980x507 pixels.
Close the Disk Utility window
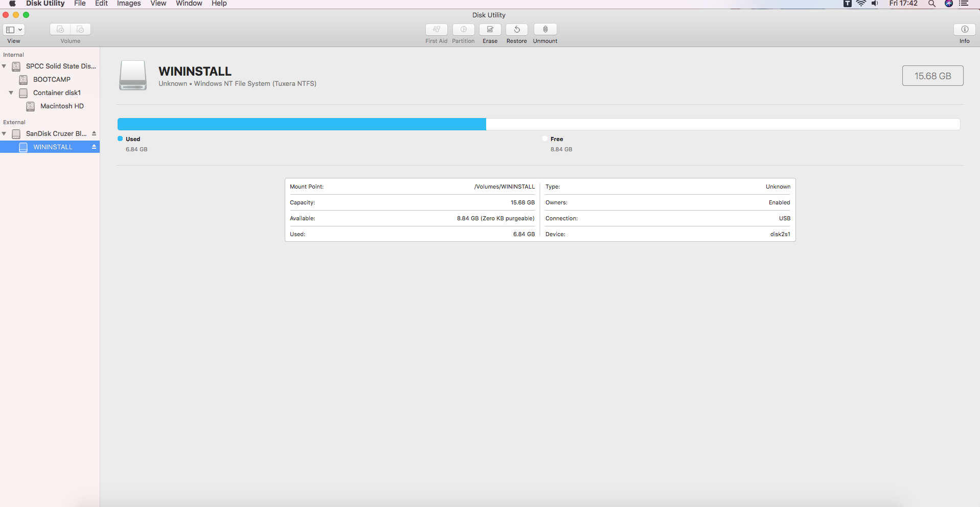6,15
